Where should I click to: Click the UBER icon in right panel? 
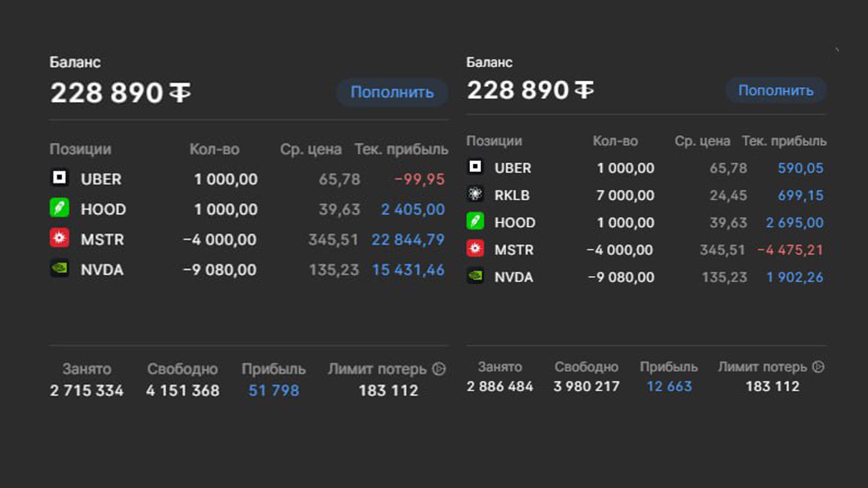pos(475,167)
